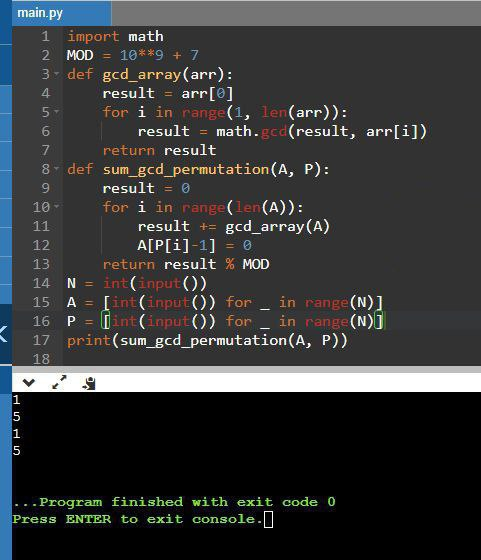
Task: Click on 'result = arr[0]' code line
Action: pyautogui.click(x=167, y=93)
